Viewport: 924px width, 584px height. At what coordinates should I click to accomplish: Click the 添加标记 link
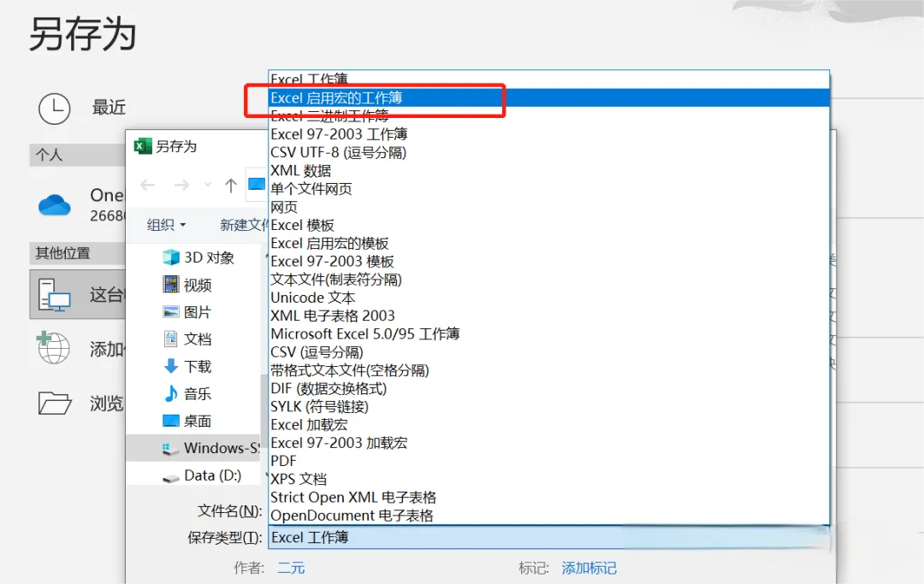point(589,568)
